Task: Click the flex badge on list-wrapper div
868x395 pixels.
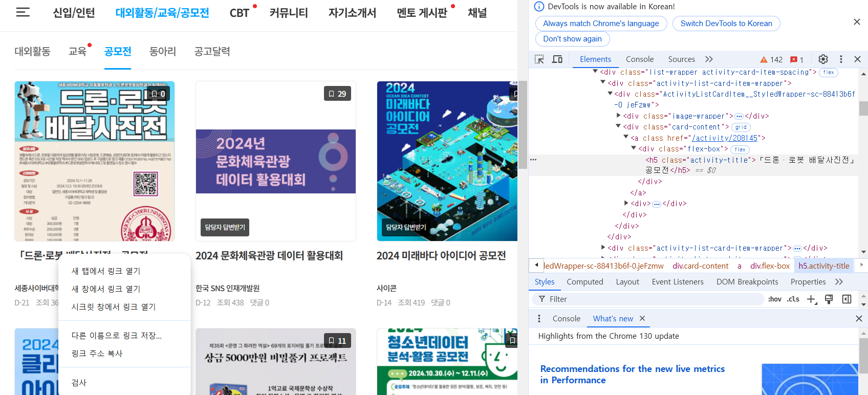Action: coord(829,73)
